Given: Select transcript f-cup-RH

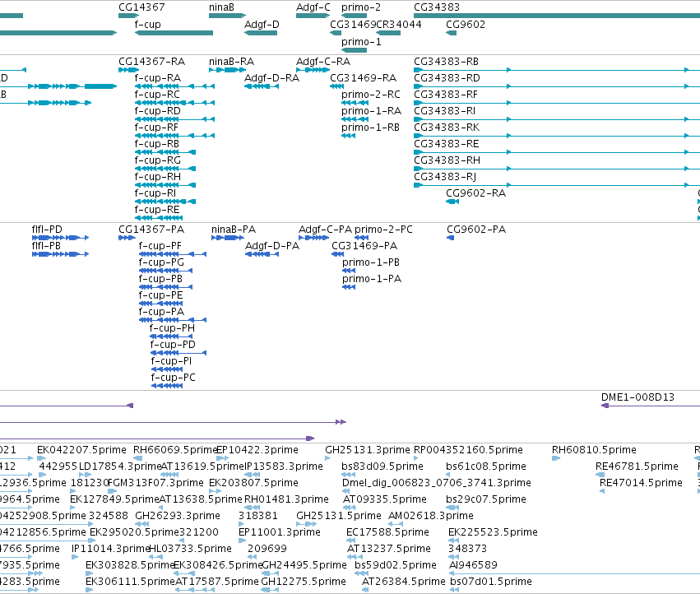Looking at the screenshot, I should coord(158,178).
